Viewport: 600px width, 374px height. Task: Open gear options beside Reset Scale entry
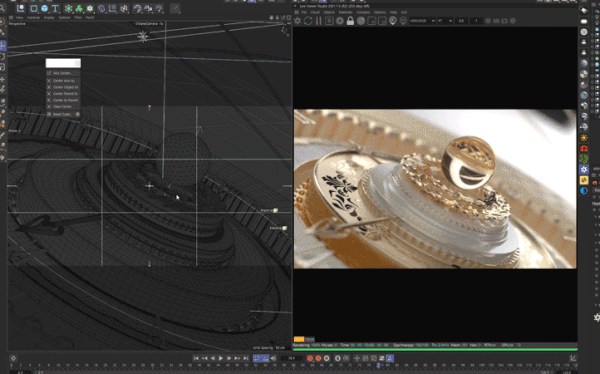[x=78, y=114]
